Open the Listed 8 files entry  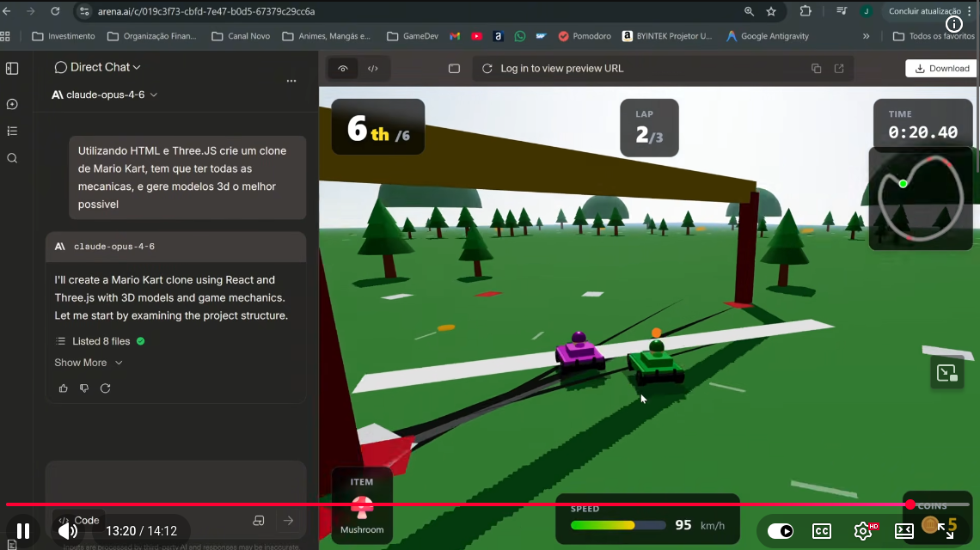(100, 341)
